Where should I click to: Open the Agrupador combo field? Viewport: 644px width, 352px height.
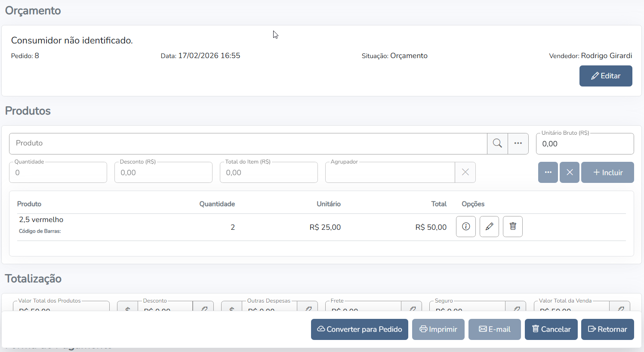tap(389, 173)
